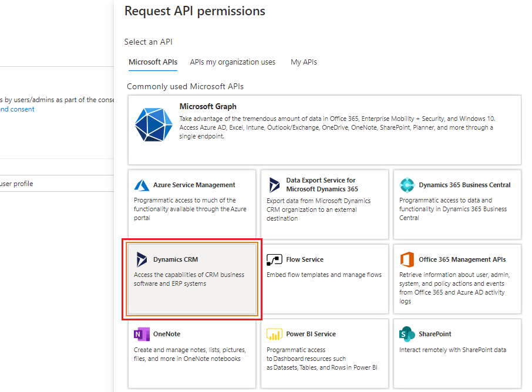Image resolution: width=532 pixels, height=392 pixels.
Task: Click the Power BI Service chart icon
Action: click(x=274, y=334)
